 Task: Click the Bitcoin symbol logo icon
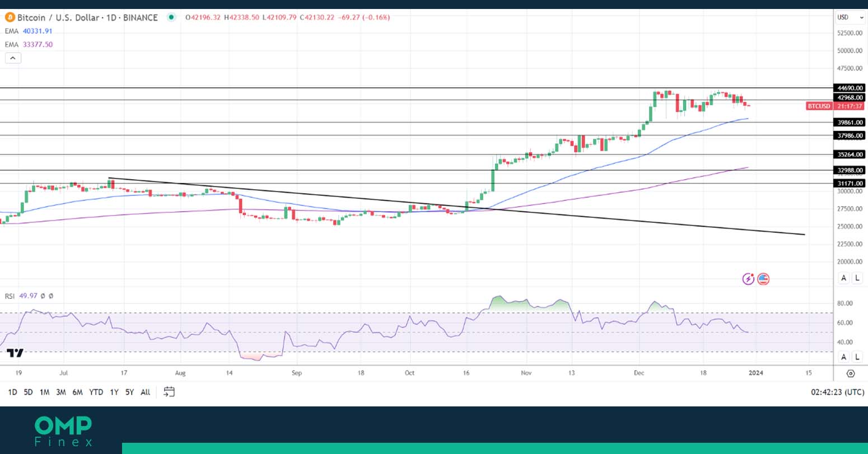click(x=10, y=17)
